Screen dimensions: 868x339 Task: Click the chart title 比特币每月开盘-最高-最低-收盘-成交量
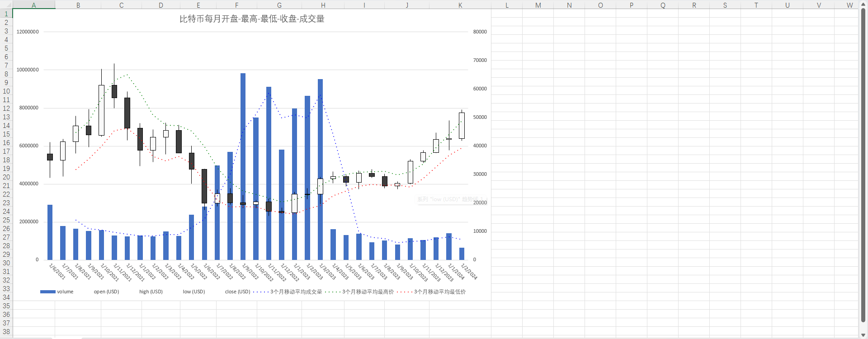coord(252,19)
